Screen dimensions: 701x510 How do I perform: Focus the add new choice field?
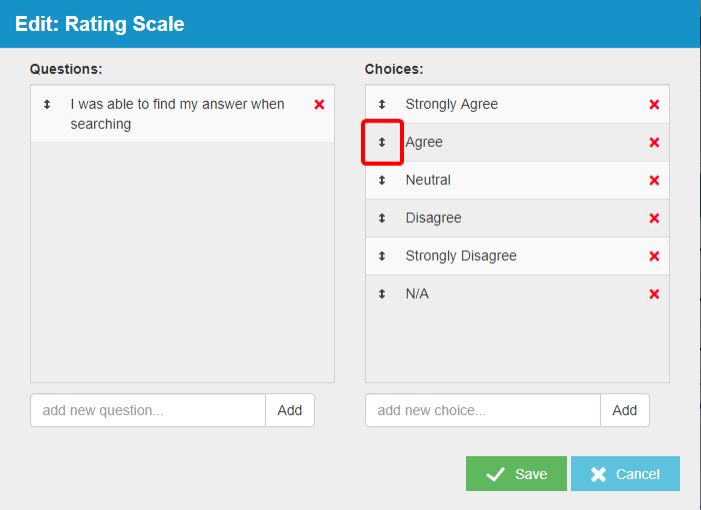(483, 410)
